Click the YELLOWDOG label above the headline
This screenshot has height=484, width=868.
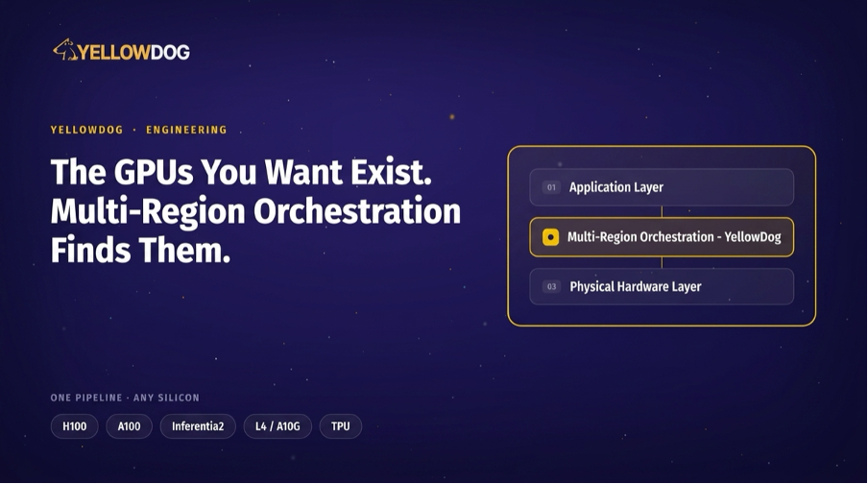pos(87,130)
